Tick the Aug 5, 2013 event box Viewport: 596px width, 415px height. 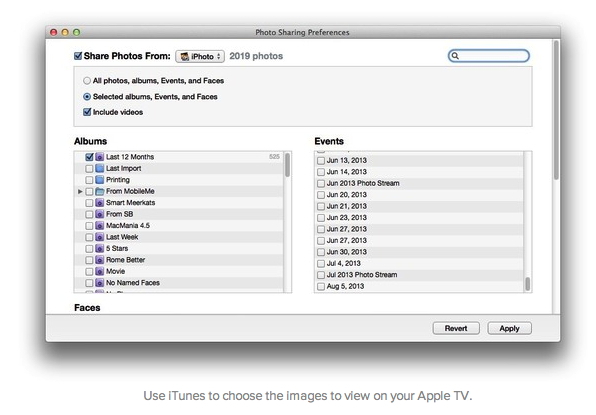point(321,286)
